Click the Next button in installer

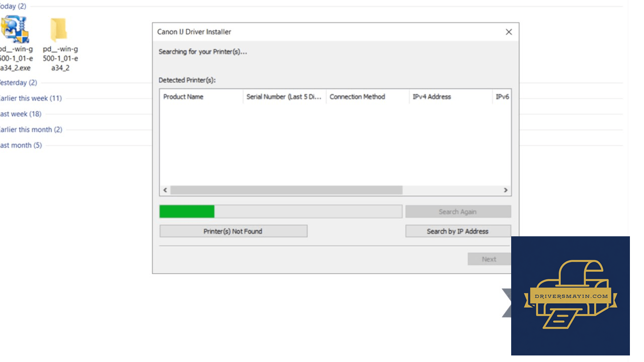[489, 259]
